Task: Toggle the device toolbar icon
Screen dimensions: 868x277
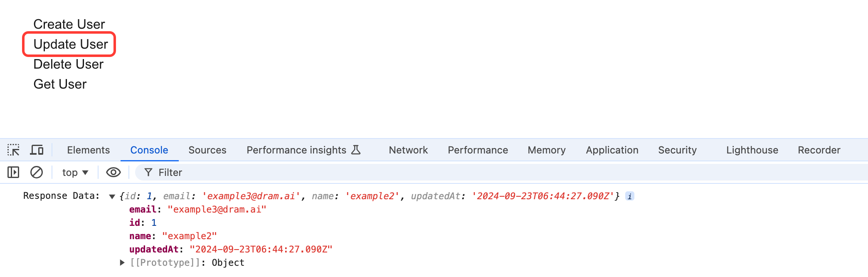Action: click(37, 150)
